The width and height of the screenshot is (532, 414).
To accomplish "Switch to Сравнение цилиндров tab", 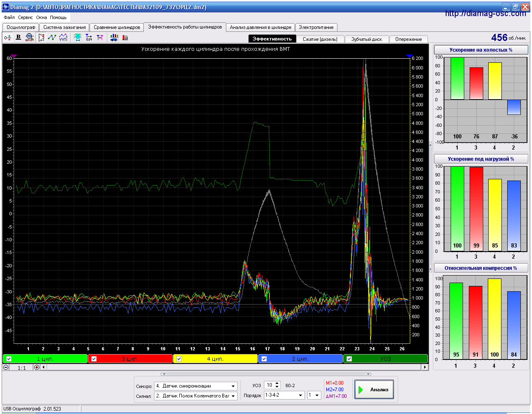I will 117,27.
